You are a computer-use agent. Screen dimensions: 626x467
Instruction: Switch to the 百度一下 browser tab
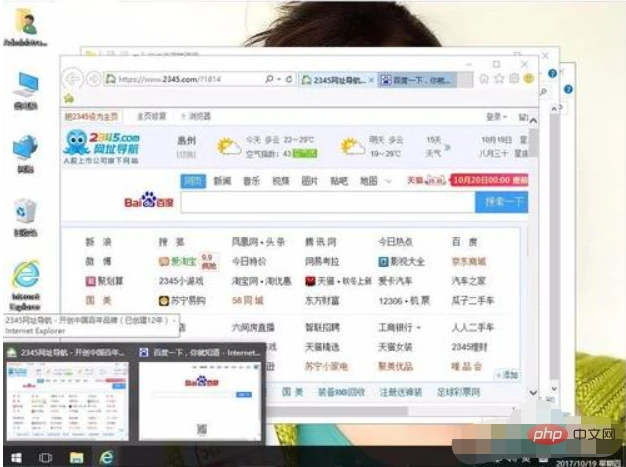click(x=416, y=80)
